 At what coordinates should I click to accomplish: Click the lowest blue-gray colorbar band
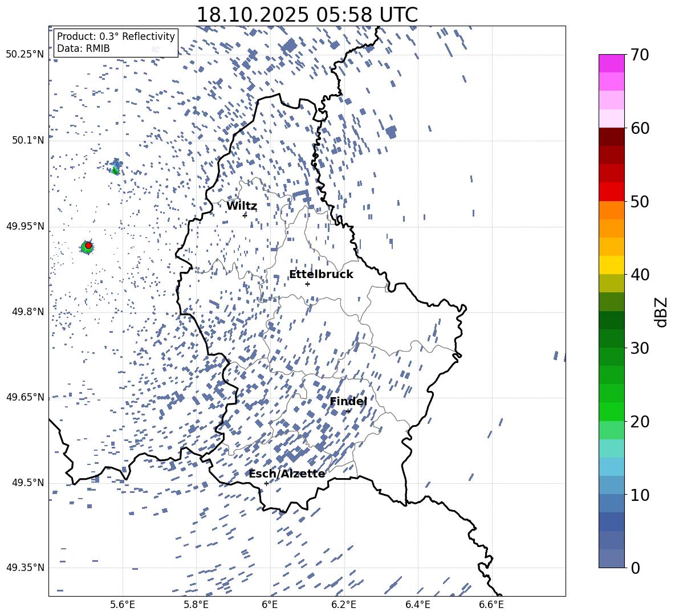[612, 558]
